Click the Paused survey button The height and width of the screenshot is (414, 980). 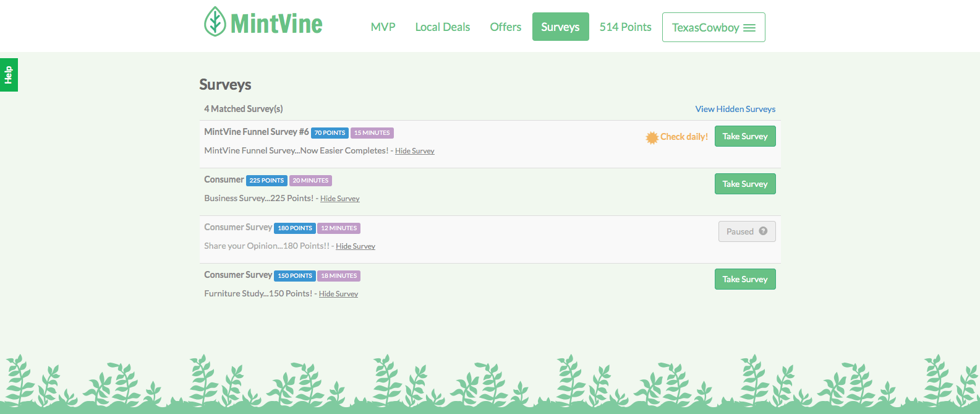(747, 231)
